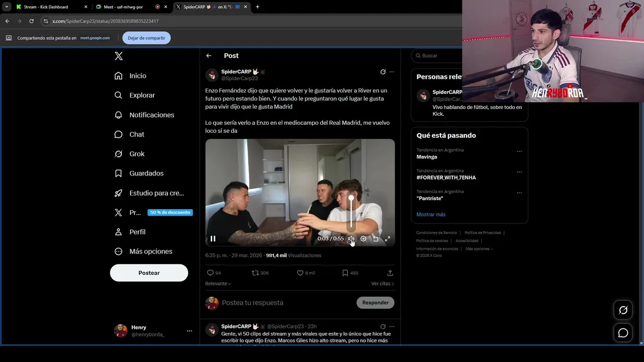Bookmark the post with 455 saves
Viewport: 644px width, 362px height.
[350, 273]
